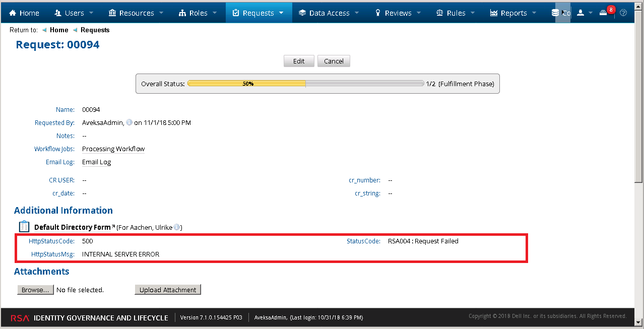Open the Processing Workflow link
The width and height of the screenshot is (644, 329).
pyautogui.click(x=113, y=149)
